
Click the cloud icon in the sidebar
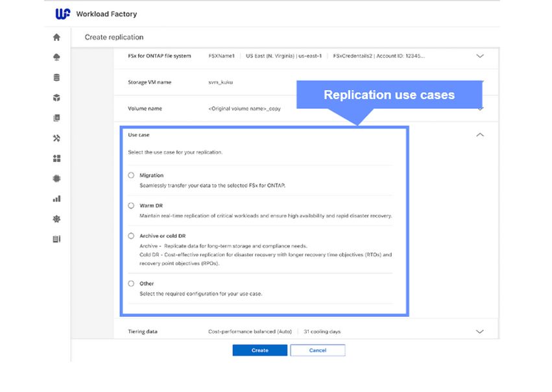[x=56, y=57]
